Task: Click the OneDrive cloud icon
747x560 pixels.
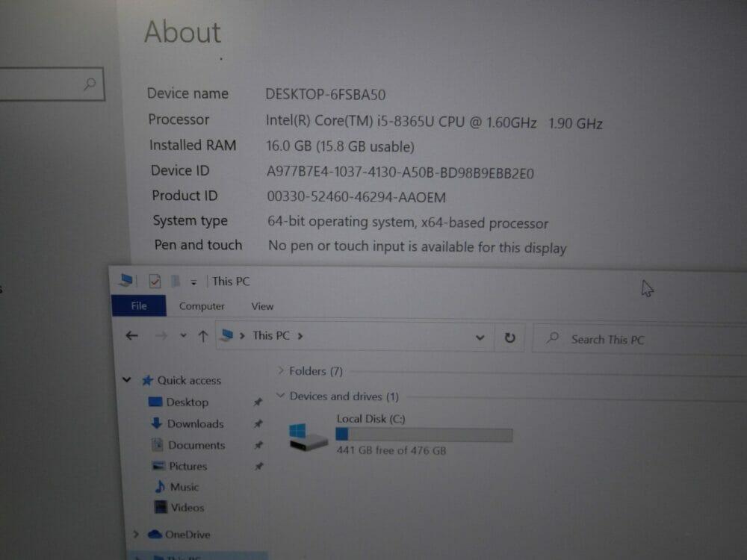Action: coord(155,535)
